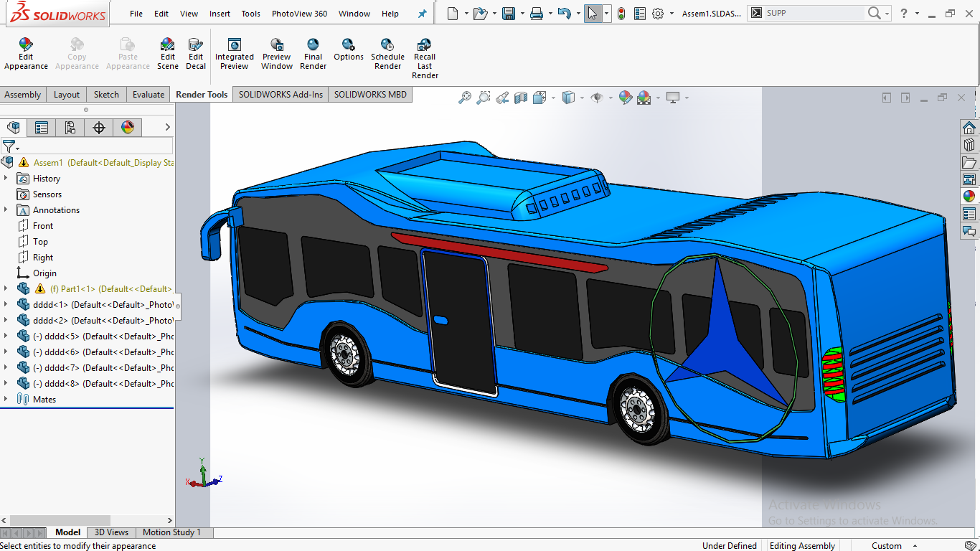Click the Open document folder icon
This screenshot has height=551, width=980.
481,13
